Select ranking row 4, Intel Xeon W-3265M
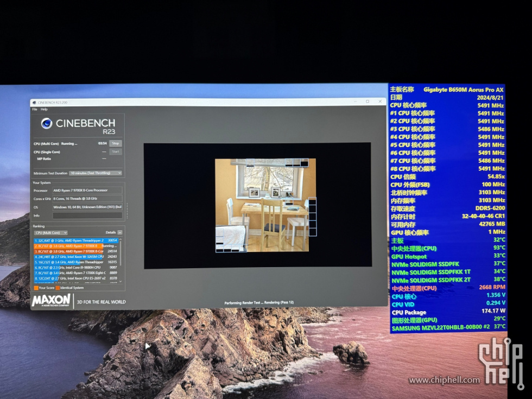This screenshot has width=532, height=399. pos(75,257)
